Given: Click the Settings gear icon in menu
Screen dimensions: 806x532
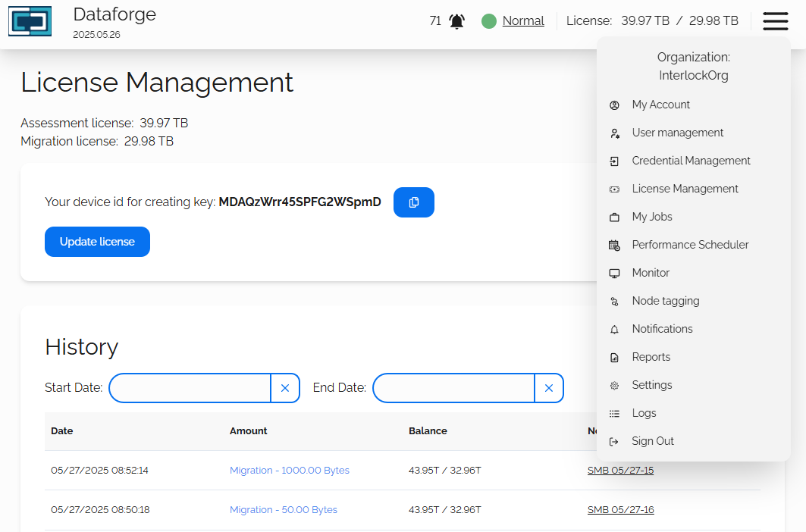Looking at the screenshot, I should [615, 386].
